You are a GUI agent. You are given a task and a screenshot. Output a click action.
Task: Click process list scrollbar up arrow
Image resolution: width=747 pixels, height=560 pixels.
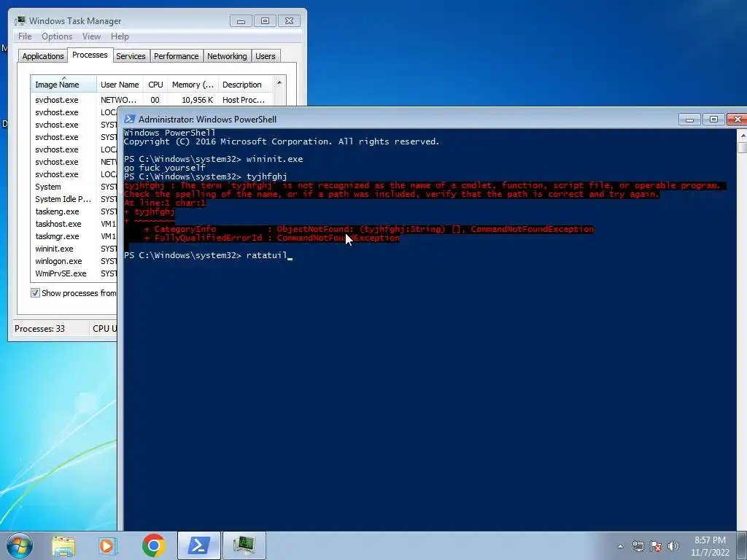click(279, 83)
